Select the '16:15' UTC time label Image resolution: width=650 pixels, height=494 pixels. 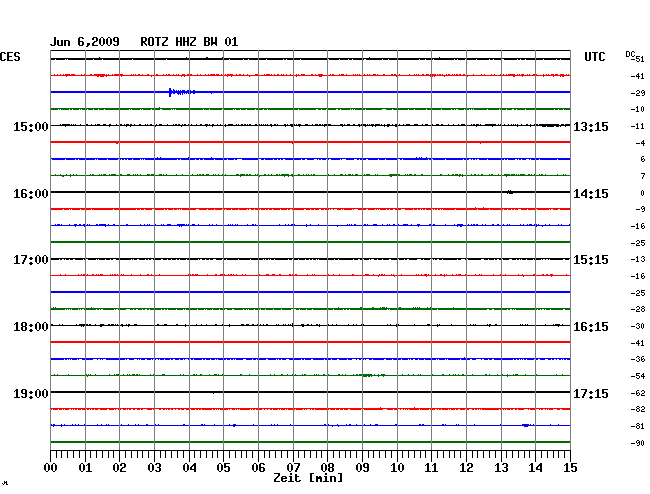pos(591,327)
